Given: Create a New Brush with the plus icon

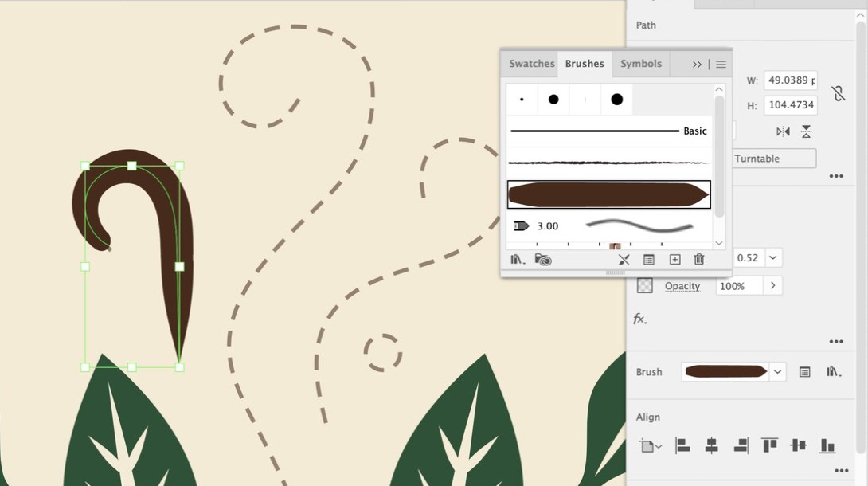Looking at the screenshot, I should pos(674,259).
